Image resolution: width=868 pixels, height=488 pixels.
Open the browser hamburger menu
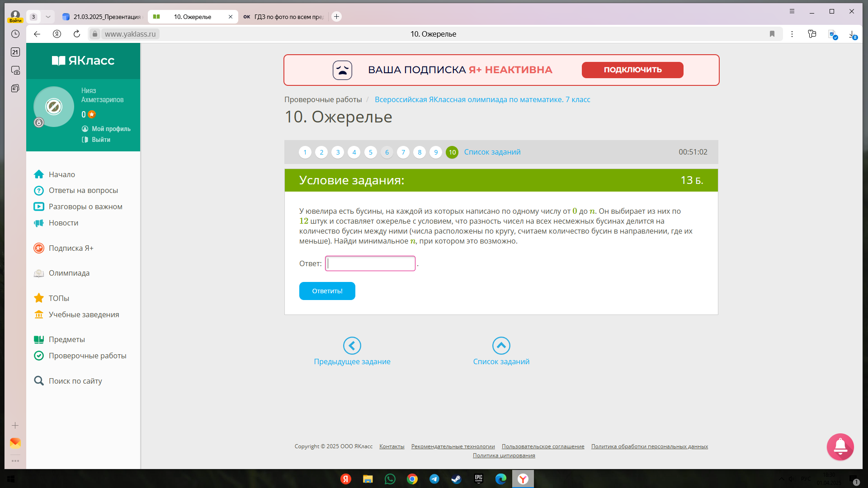792,11
